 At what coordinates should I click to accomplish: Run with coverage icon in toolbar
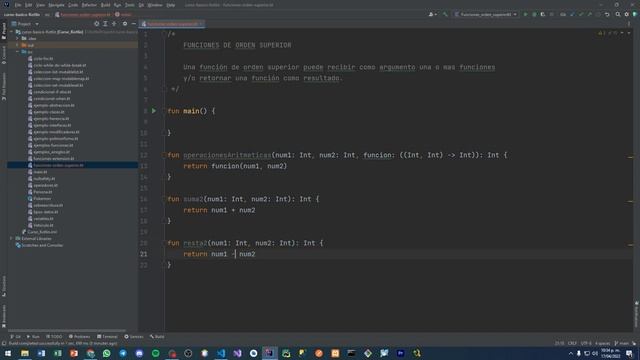543,14
